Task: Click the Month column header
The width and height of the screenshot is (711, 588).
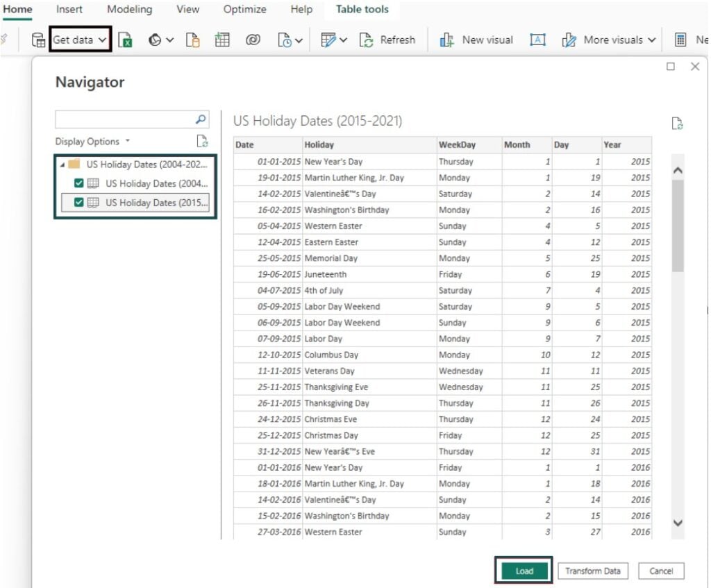Action: coord(527,144)
